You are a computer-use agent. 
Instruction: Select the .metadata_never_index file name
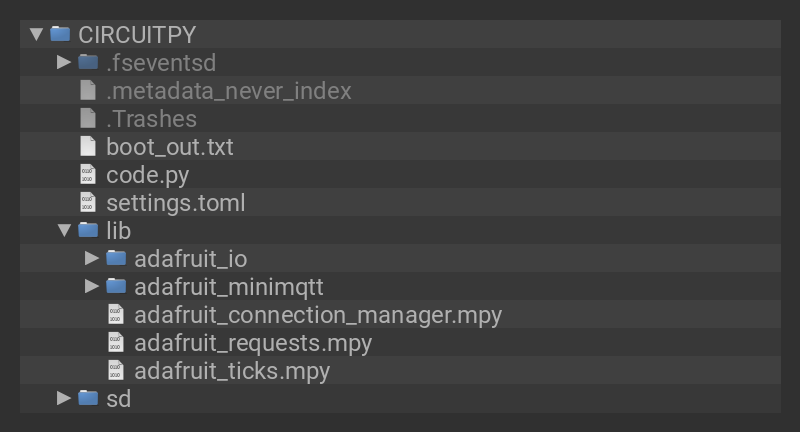pos(229,90)
